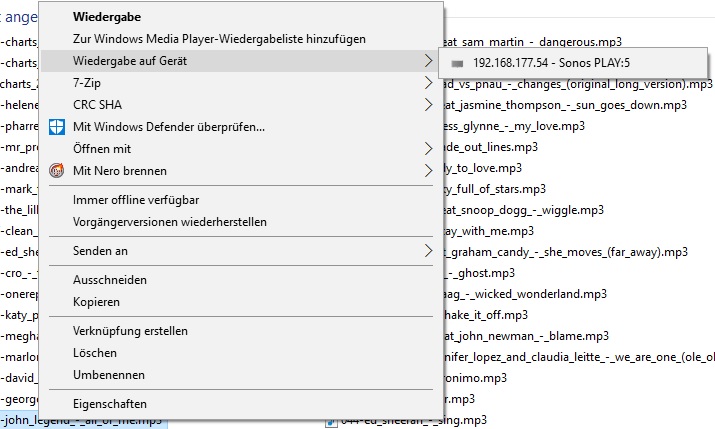Click the Windows Defender shield icon

pyautogui.click(x=57, y=127)
